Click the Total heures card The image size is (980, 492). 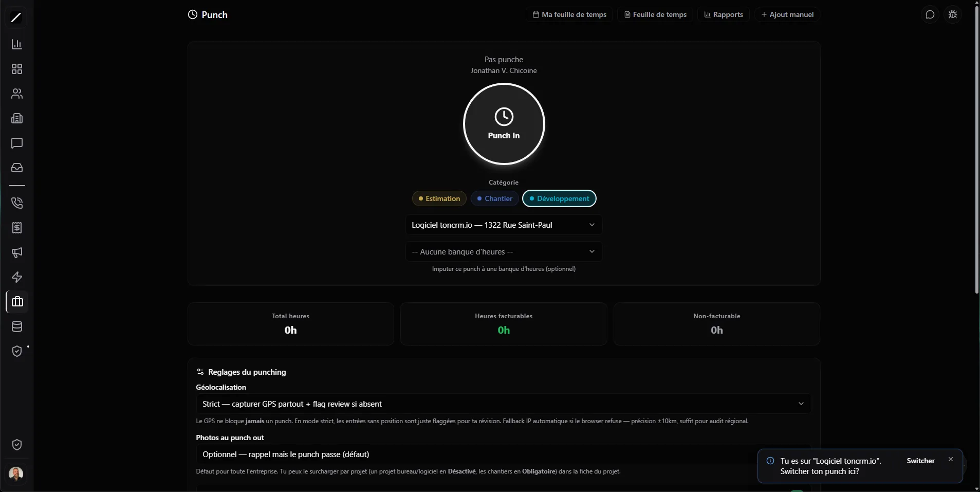pyautogui.click(x=291, y=324)
